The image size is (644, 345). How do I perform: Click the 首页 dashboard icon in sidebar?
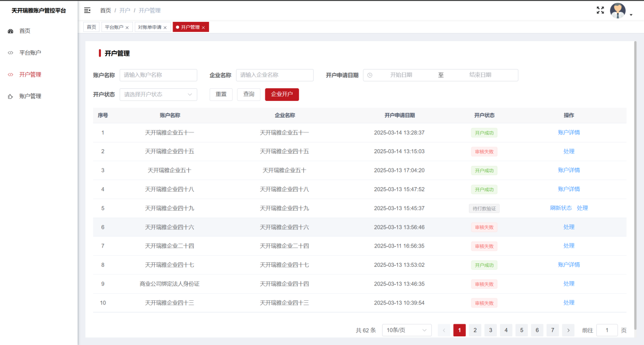(11, 31)
